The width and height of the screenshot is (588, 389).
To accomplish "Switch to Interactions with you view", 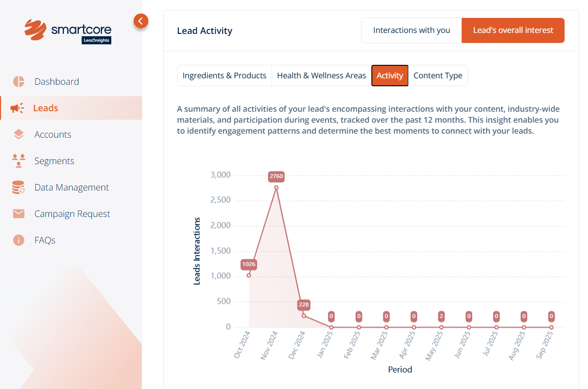I will [411, 30].
